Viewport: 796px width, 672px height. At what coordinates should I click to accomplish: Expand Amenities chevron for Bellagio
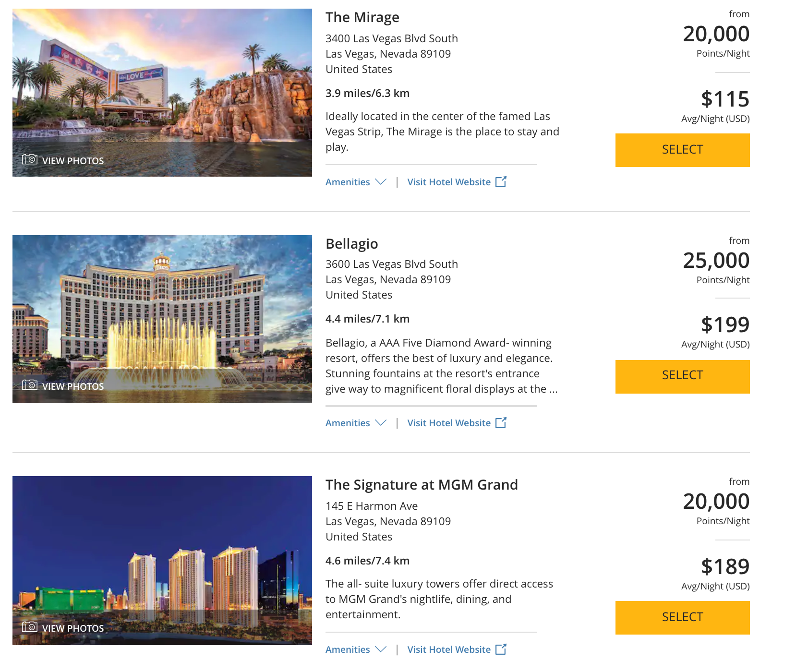pyautogui.click(x=381, y=423)
